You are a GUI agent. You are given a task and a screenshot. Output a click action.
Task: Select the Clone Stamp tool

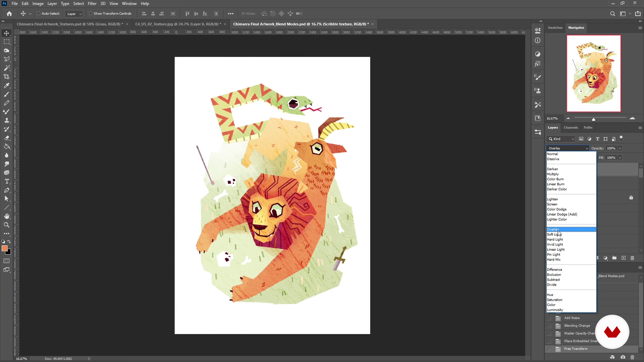tap(7, 120)
